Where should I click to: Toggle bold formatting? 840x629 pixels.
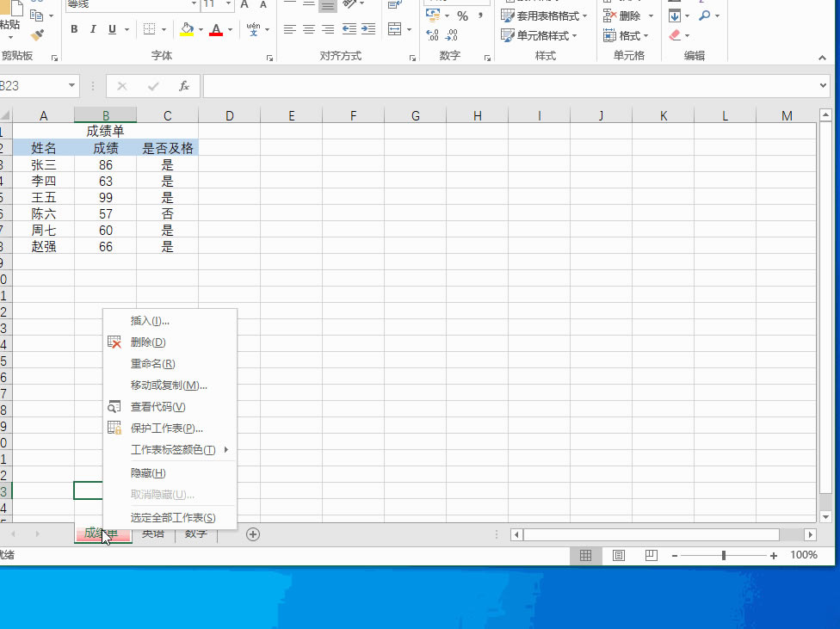point(74,28)
